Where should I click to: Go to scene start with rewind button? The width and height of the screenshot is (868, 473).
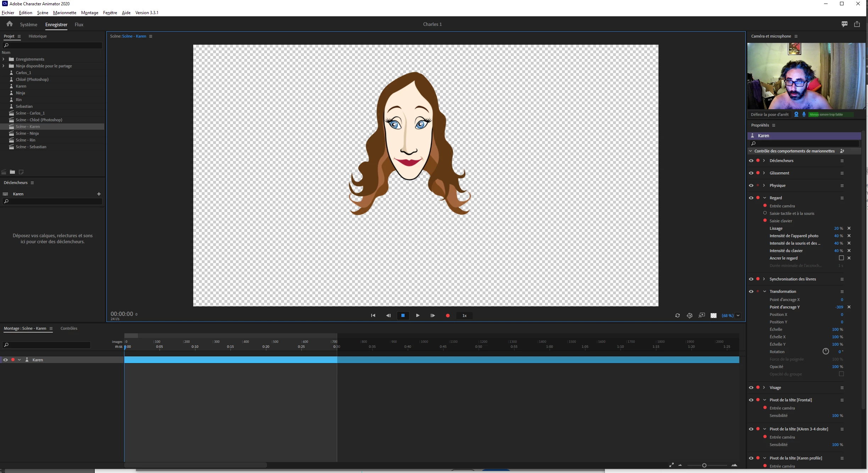tap(373, 315)
